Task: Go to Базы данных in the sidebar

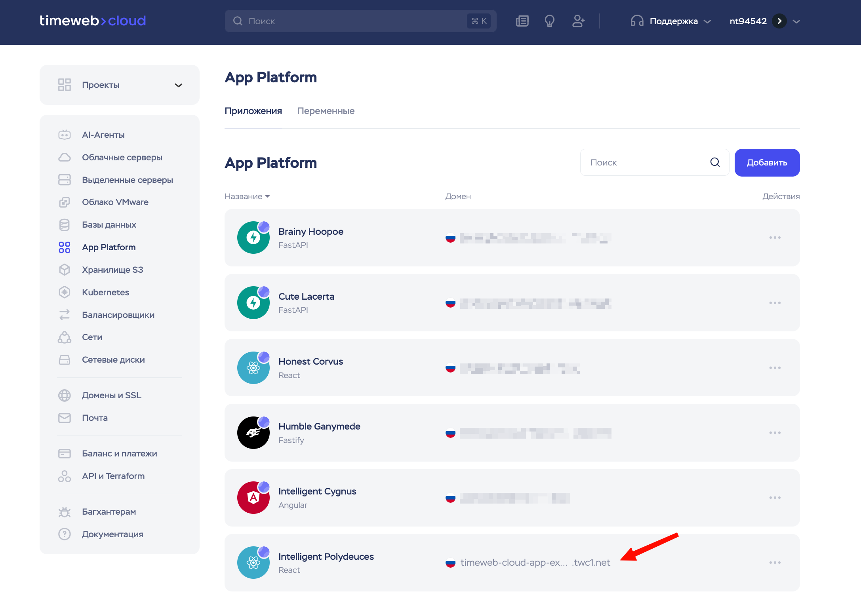Action: click(x=109, y=224)
